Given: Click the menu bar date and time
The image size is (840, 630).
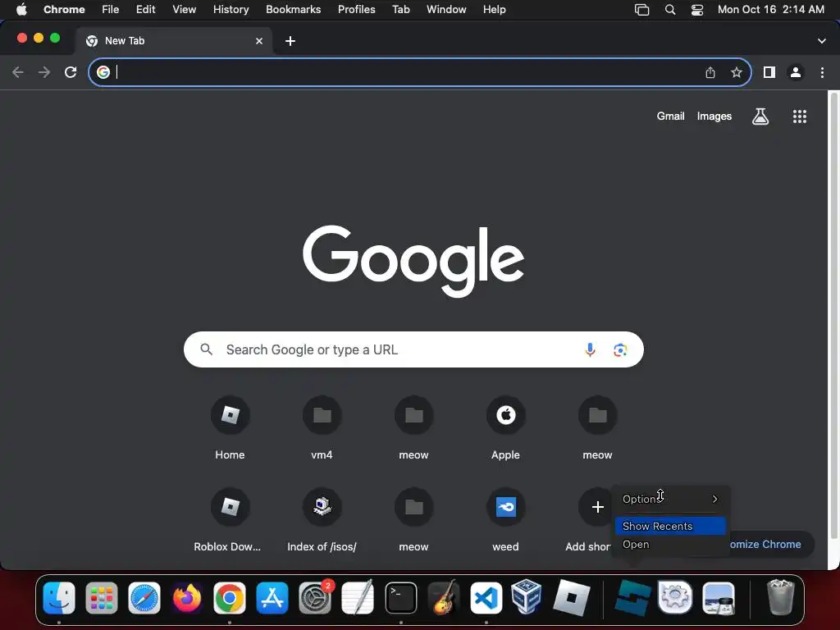Looking at the screenshot, I should point(770,10).
